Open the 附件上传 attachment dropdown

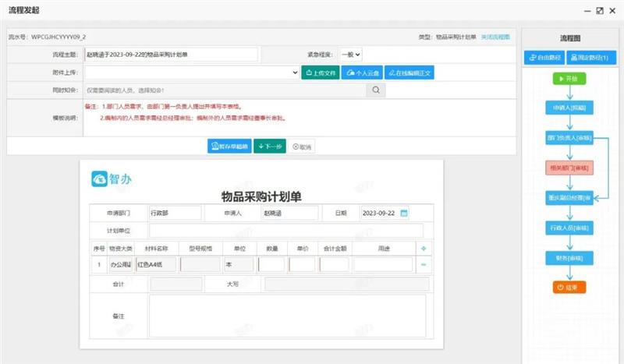pyautogui.click(x=295, y=72)
